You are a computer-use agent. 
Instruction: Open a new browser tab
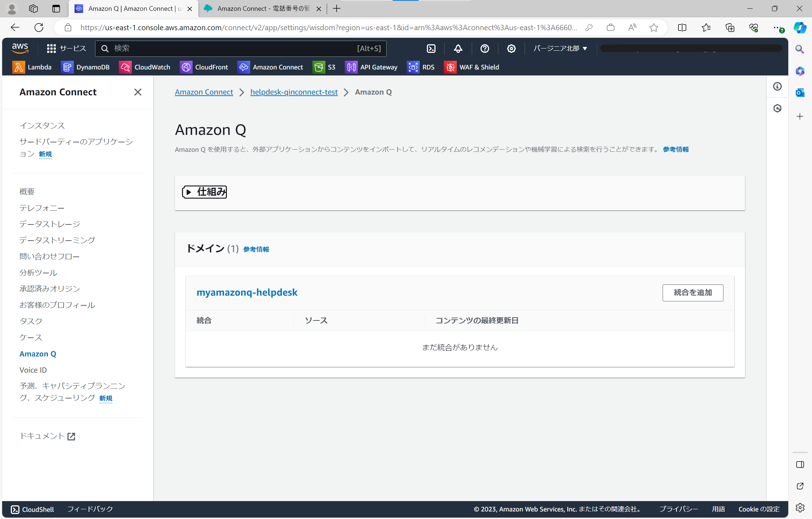tap(337, 9)
